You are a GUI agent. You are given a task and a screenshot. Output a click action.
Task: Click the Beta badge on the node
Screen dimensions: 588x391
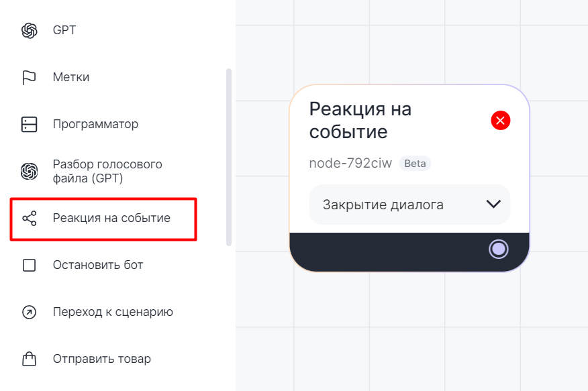415,164
